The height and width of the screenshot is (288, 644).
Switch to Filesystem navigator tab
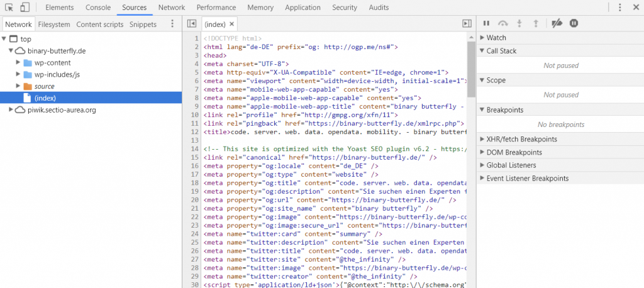click(x=54, y=25)
